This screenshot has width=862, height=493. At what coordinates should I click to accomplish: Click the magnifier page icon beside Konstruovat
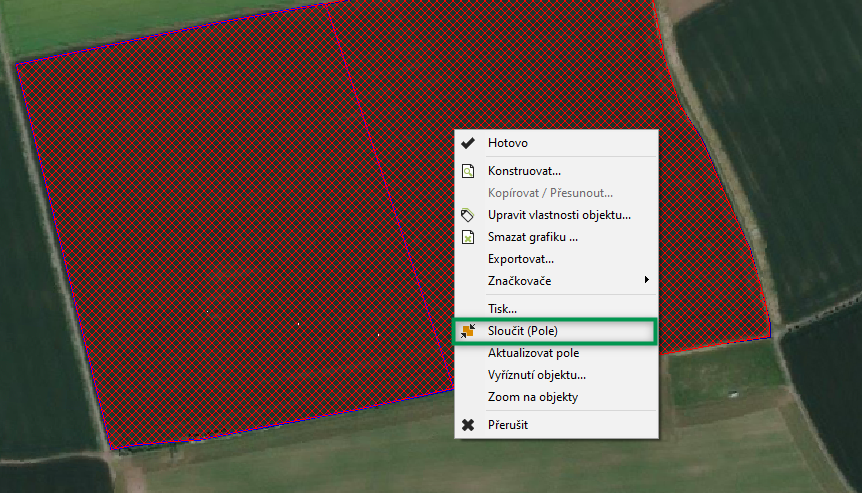point(468,171)
